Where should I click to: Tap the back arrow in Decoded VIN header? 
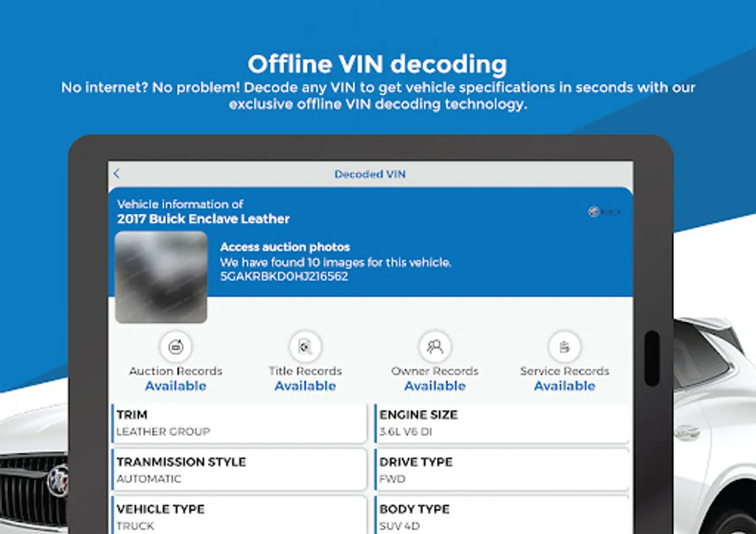(116, 174)
